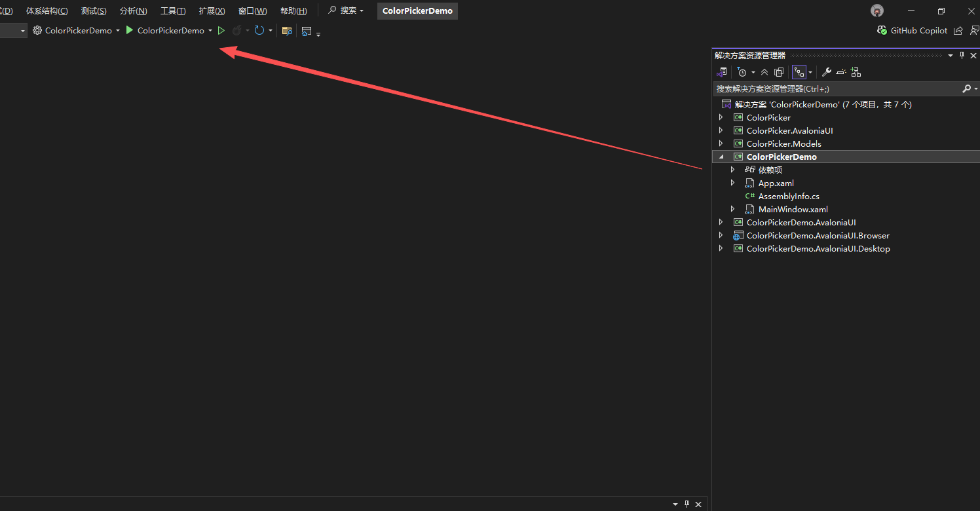Toggle the pending changes filter clock icon

(x=742, y=72)
